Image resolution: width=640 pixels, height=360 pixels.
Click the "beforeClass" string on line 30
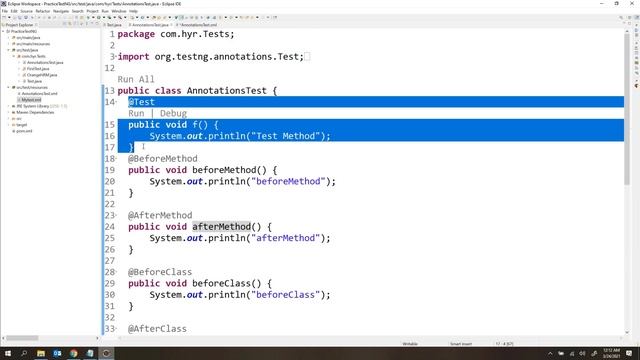click(285, 295)
